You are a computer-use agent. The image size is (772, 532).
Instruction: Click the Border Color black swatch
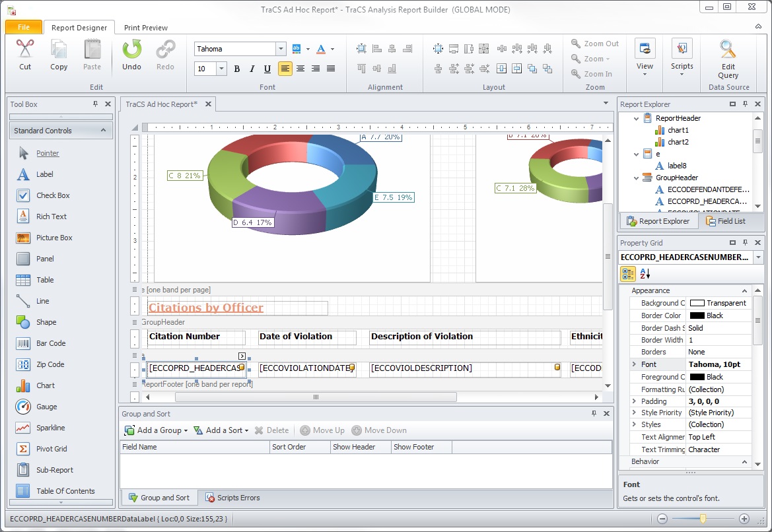(697, 316)
